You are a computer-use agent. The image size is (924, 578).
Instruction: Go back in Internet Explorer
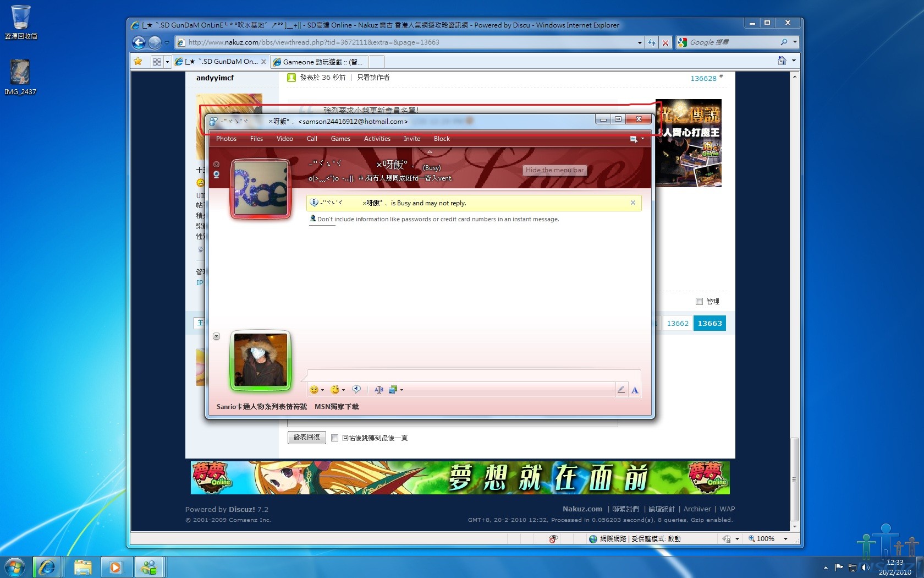click(139, 42)
